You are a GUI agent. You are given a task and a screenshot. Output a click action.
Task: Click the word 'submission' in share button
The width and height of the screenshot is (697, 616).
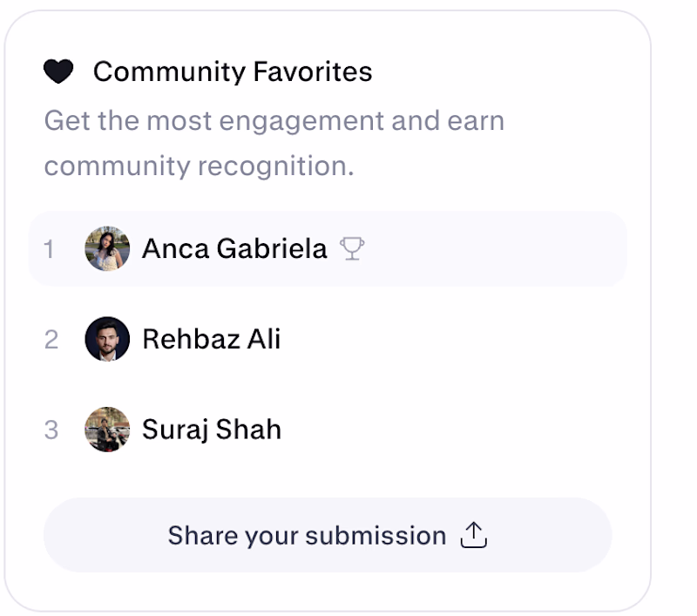pyautogui.click(x=376, y=535)
